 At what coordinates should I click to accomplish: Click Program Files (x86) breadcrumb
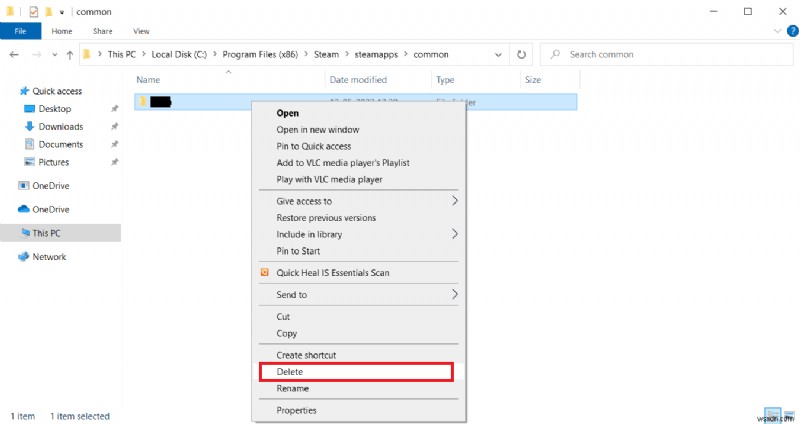pos(260,54)
